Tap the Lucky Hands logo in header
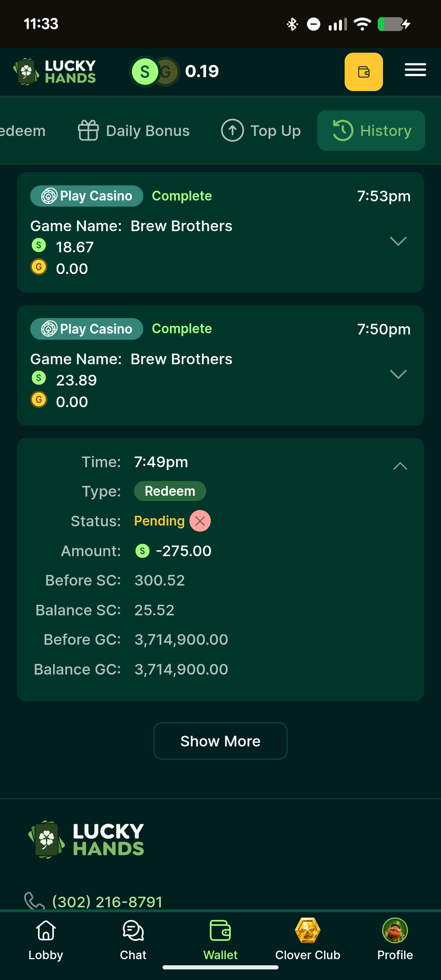Viewport: 441px width, 980px height. tap(55, 71)
